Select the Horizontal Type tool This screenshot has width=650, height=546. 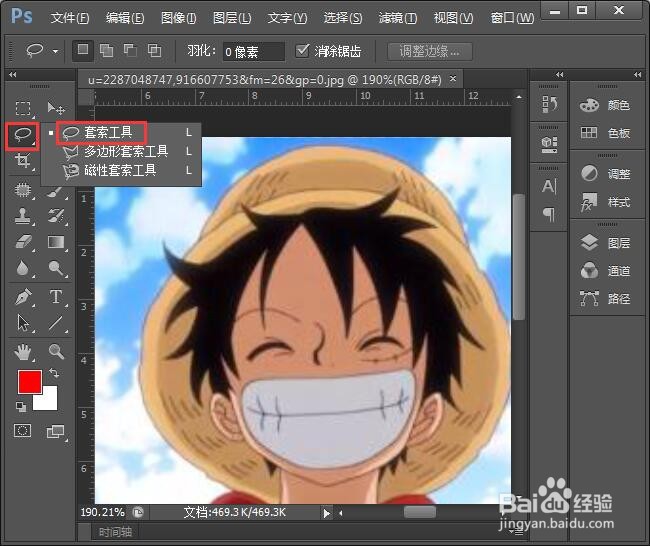56,297
